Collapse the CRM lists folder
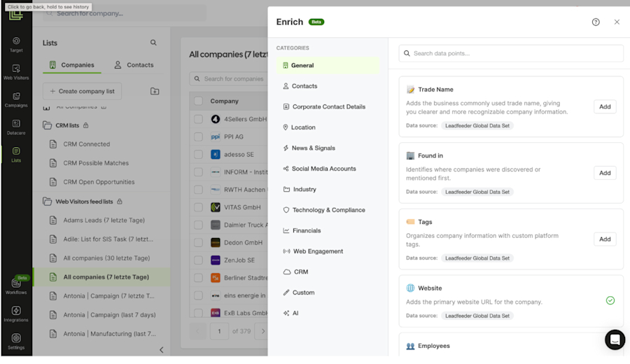 pos(47,125)
